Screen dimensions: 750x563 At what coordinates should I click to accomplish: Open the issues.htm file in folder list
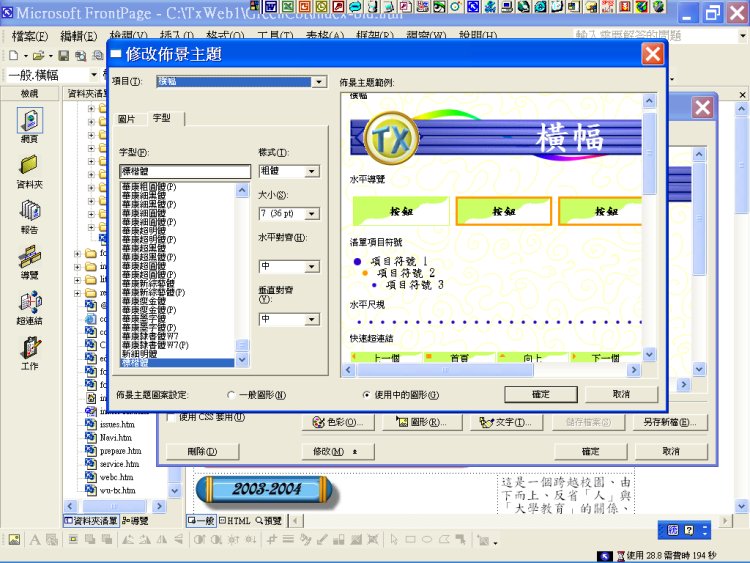[x=117, y=424]
